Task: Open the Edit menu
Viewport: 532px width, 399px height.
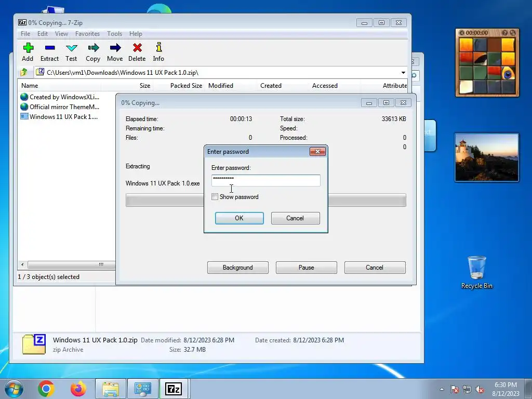Action: pyautogui.click(x=43, y=34)
